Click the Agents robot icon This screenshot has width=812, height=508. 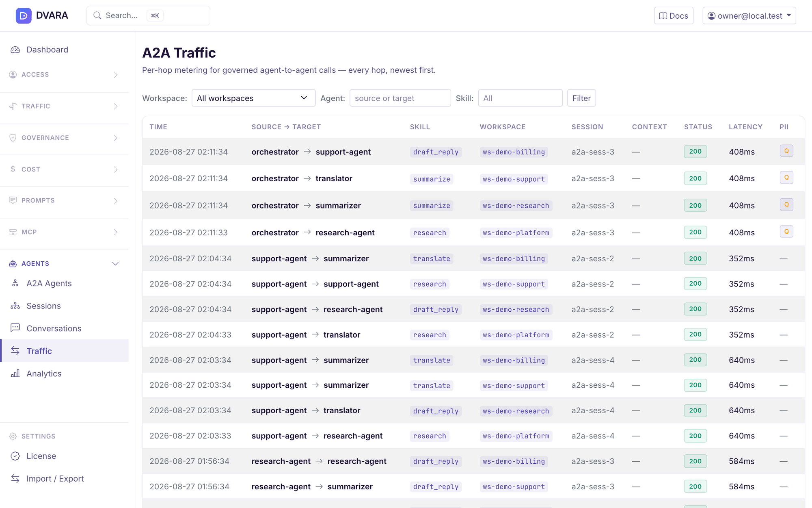[x=13, y=264]
